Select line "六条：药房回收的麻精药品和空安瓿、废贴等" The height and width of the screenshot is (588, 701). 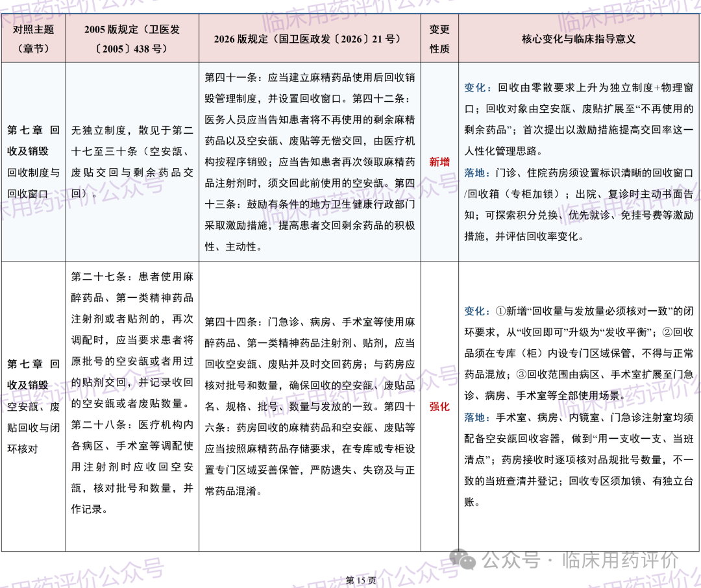coord(310,428)
